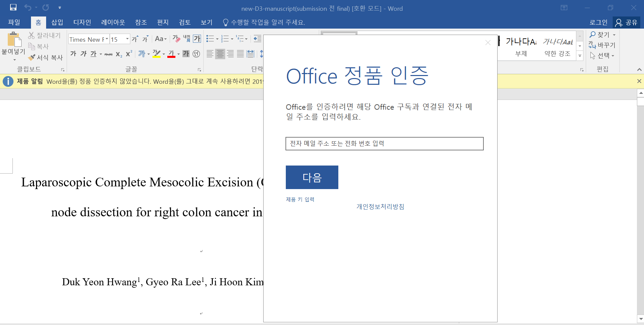Click the enclosed character (인) icon
This screenshot has height=325, width=644.
point(197,54)
